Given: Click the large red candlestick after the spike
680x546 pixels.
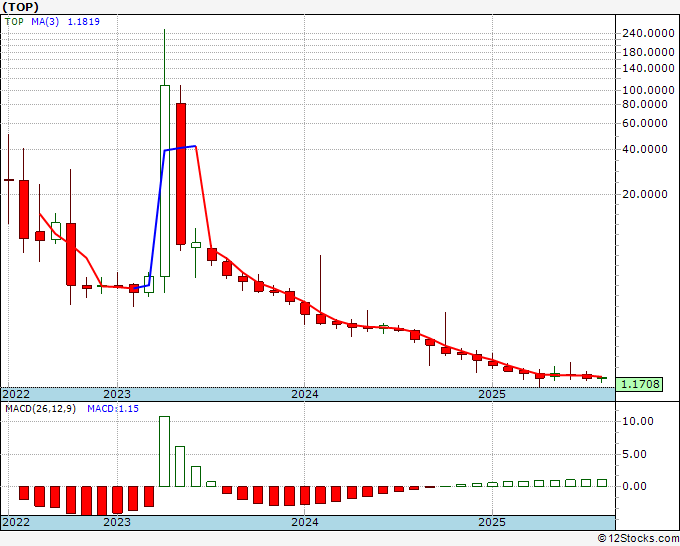Looking at the screenshot, I should (x=181, y=174).
